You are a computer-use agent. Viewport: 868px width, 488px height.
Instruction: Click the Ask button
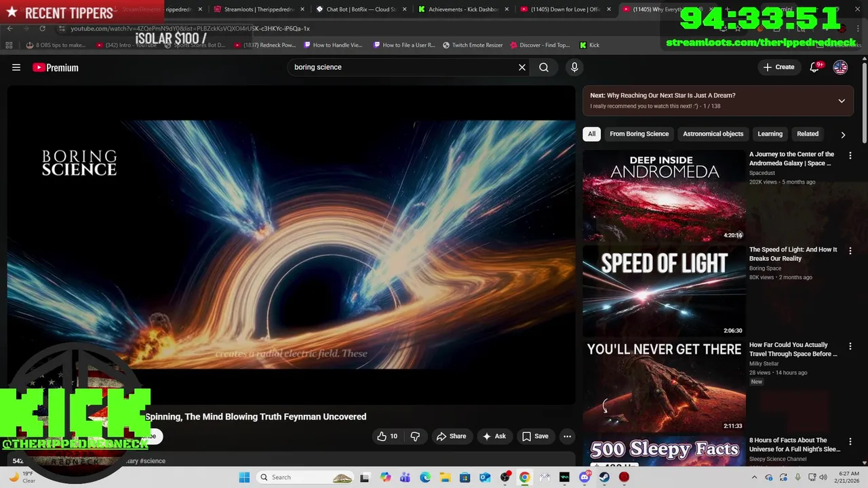click(494, 436)
